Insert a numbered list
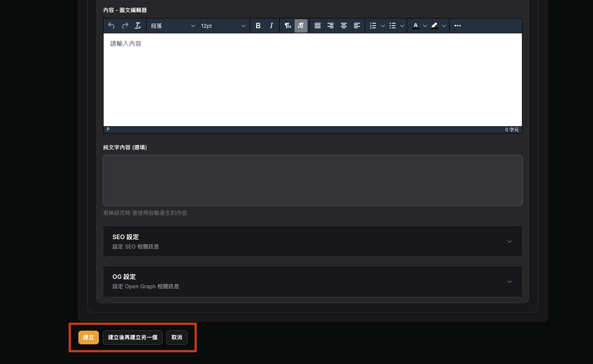Viewport: 593px width, 364px height. pos(373,26)
